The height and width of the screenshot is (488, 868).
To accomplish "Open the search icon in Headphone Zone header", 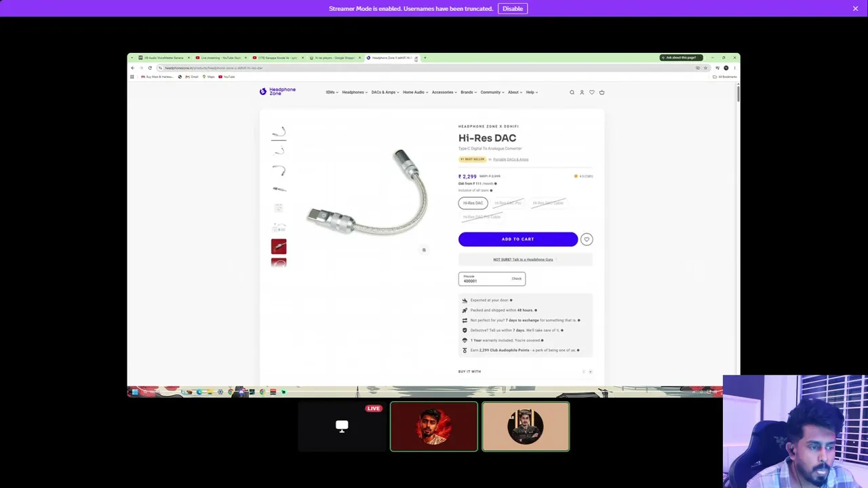I will (572, 92).
